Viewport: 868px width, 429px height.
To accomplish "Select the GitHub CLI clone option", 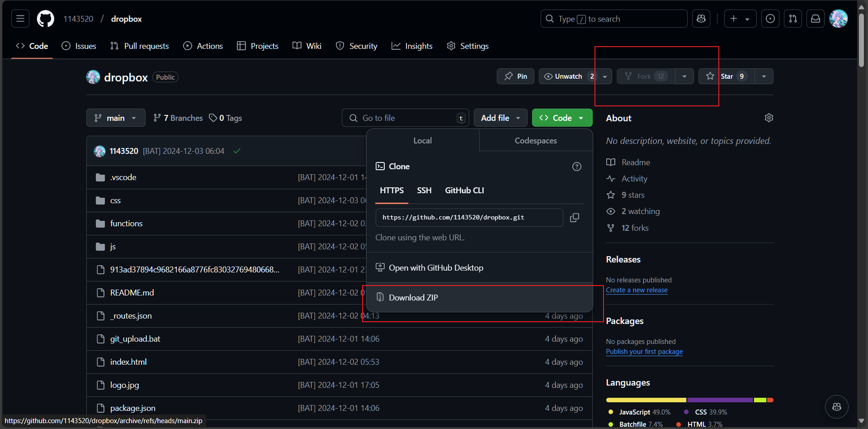I will pyautogui.click(x=464, y=191).
